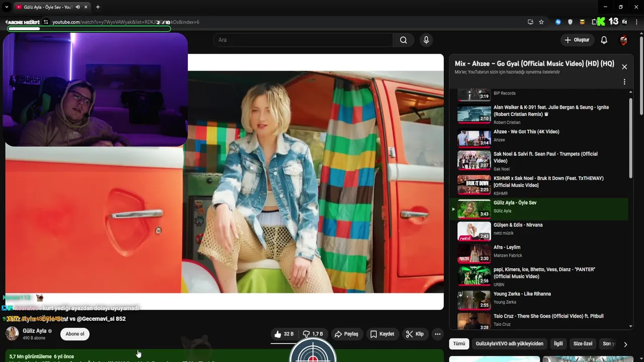
Task: Play Young Zerka - Like Rihanna thumbnail
Action: coord(474,300)
